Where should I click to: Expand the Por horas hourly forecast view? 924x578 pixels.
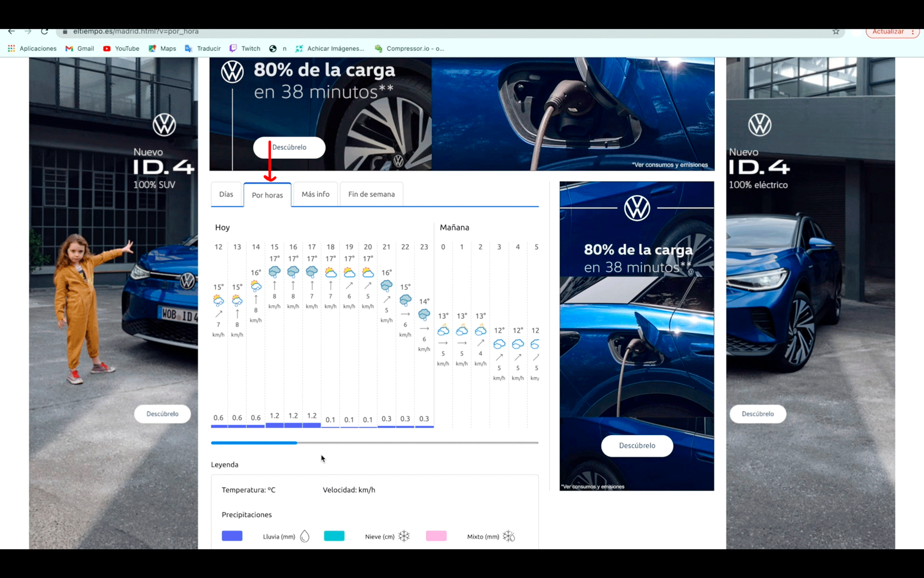267,195
